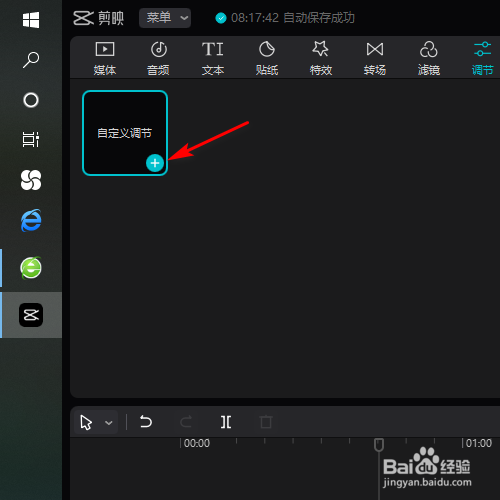This screenshot has width=500, height=500.
Task: Click the timeline playhead handle
Action: [379, 445]
